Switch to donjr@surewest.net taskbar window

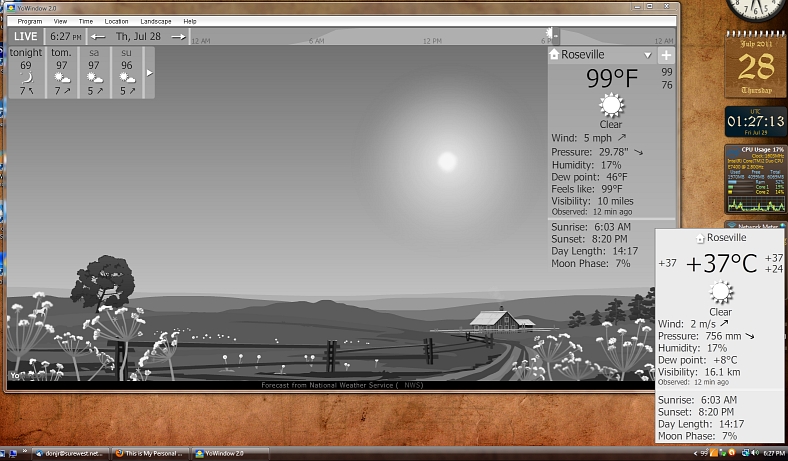[70, 453]
